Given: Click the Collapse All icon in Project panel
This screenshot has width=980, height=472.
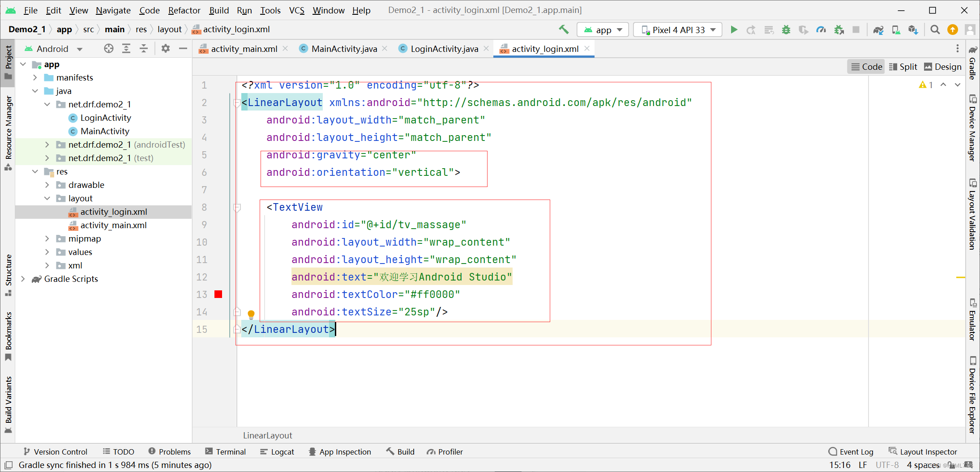Looking at the screenshot, I should (x=144, y=48).
